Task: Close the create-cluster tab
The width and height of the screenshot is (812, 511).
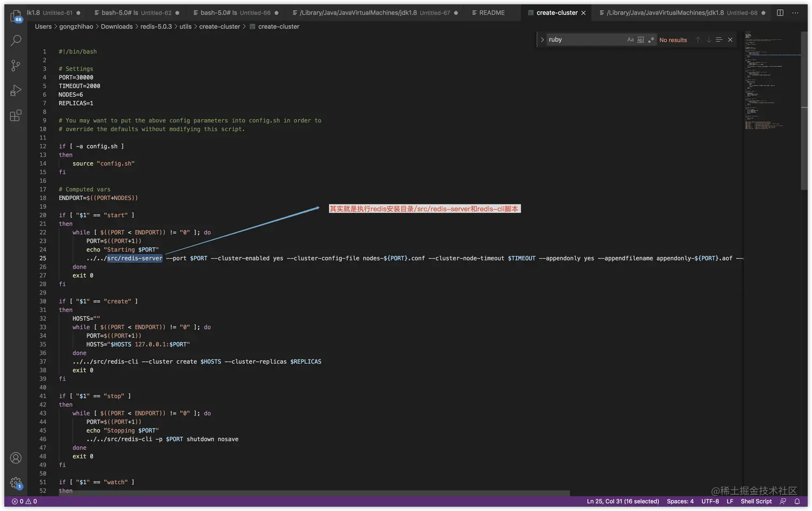Action: pos(583,13)
